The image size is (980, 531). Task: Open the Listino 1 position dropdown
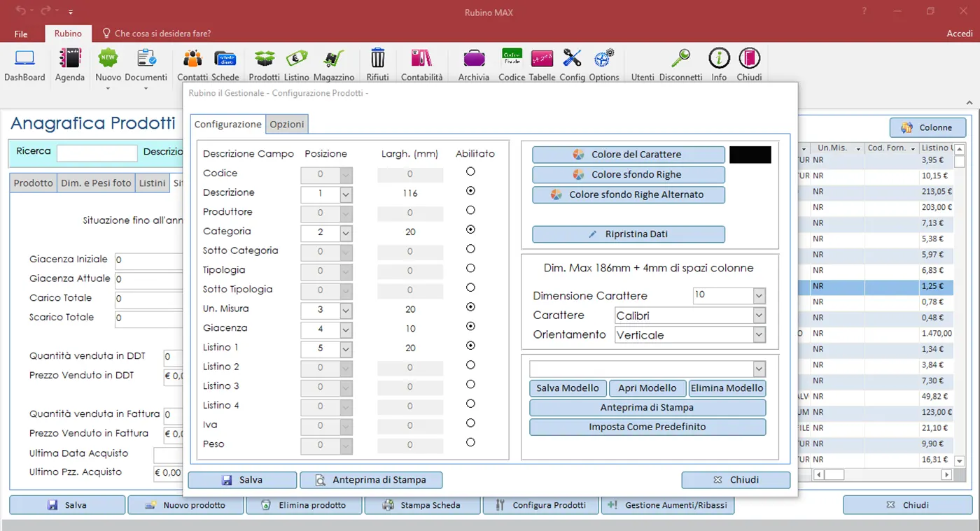(346, 348)
